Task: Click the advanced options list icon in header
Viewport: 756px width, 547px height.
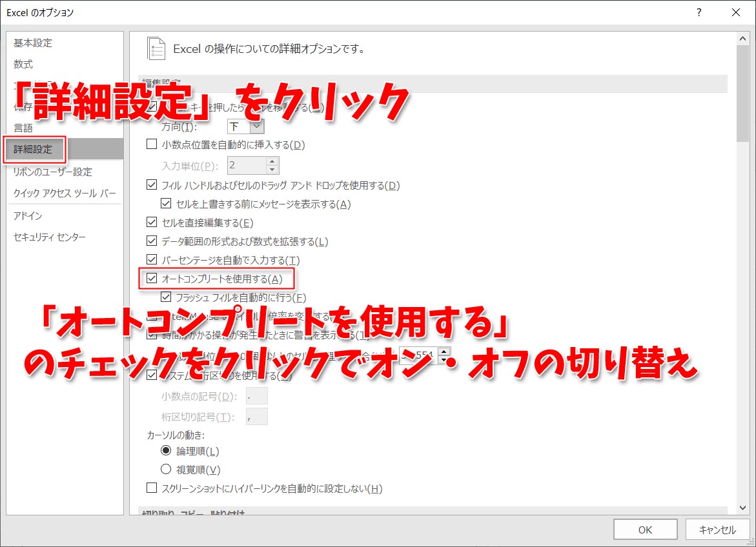Action: point(156,48)
